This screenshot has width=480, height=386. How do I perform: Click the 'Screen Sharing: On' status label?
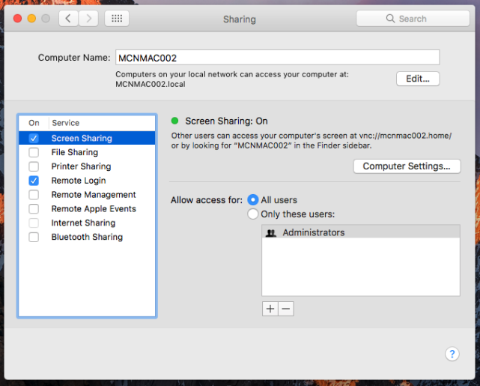click(x=226, y=121)
